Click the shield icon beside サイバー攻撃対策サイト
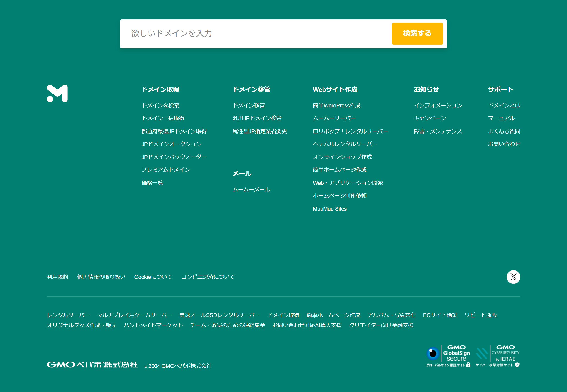 click(517, 365)
